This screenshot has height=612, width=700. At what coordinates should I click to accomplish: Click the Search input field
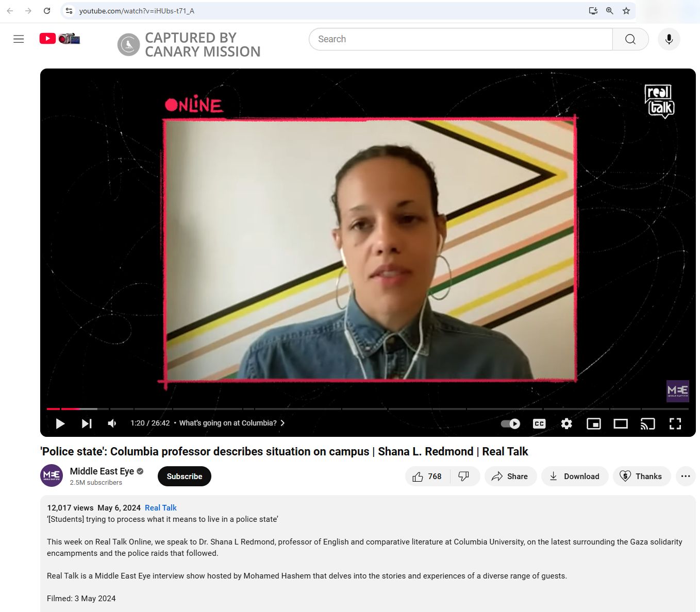pos(460,39)
